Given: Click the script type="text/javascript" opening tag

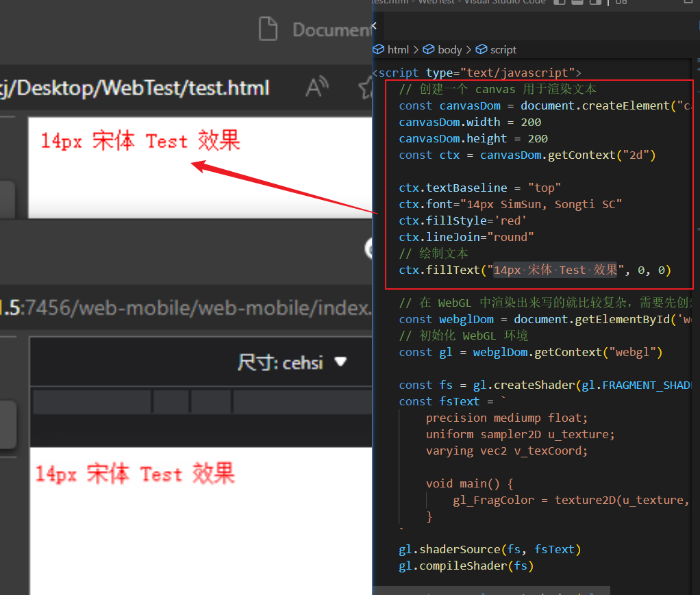Looking at the screenshot, I should click(x=477, y=73).
